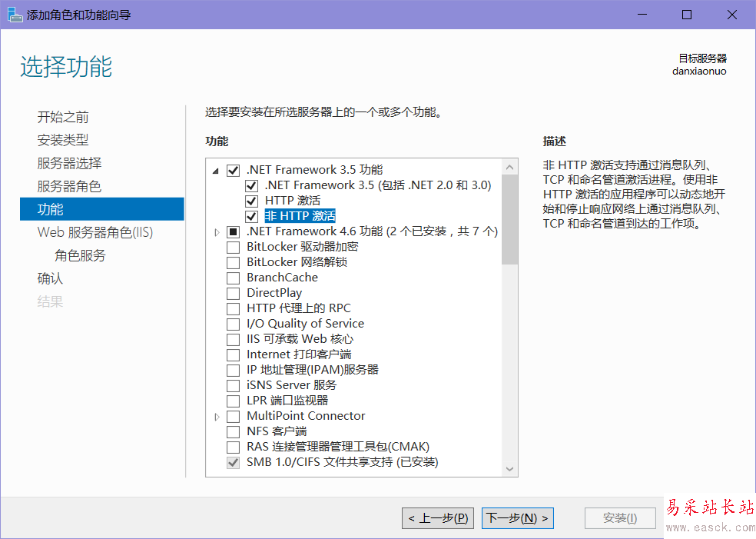Go to 安装类型 wizard step

[x=63, y=140]
